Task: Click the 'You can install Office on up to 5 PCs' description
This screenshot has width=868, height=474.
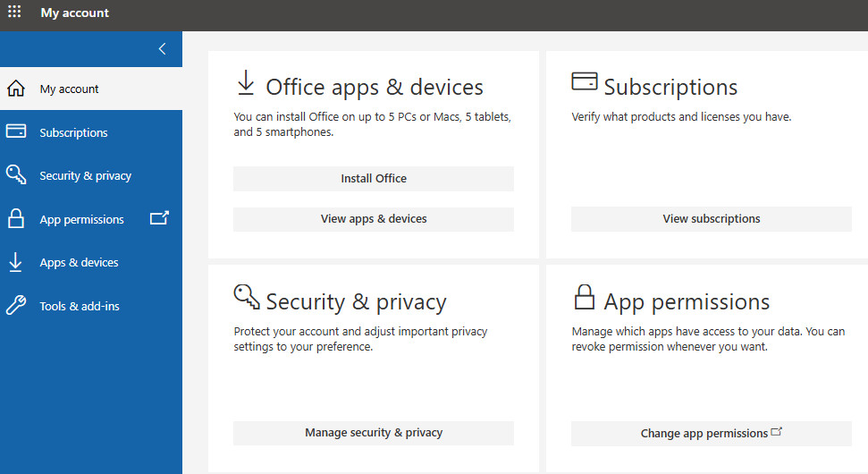Action: pos(372,124)
